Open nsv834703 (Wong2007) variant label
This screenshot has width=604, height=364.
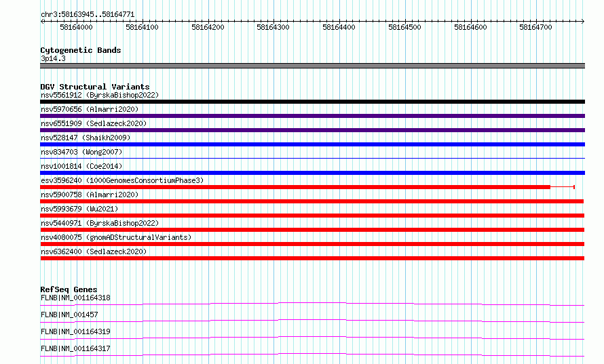81,152
